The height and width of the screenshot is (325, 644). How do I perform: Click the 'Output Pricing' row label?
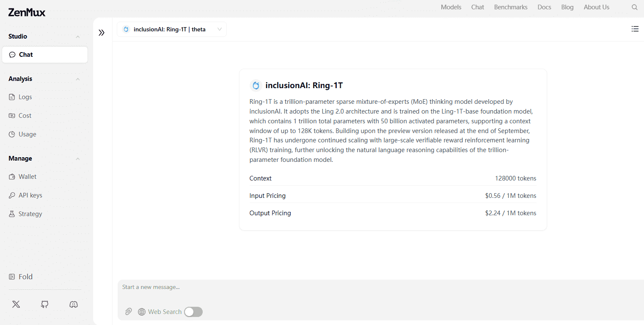pos(270,213)
